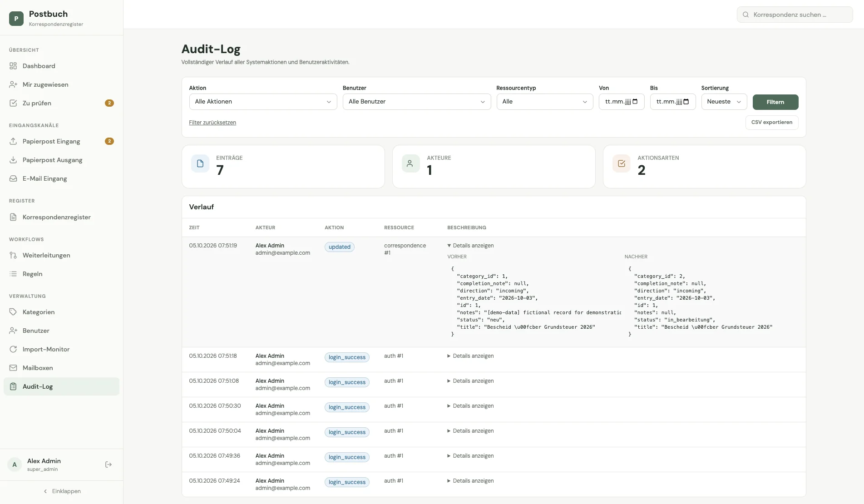Expand details for the 07:49:36 login entry
This screenshot has height=504, width=864.
point(470,456)
